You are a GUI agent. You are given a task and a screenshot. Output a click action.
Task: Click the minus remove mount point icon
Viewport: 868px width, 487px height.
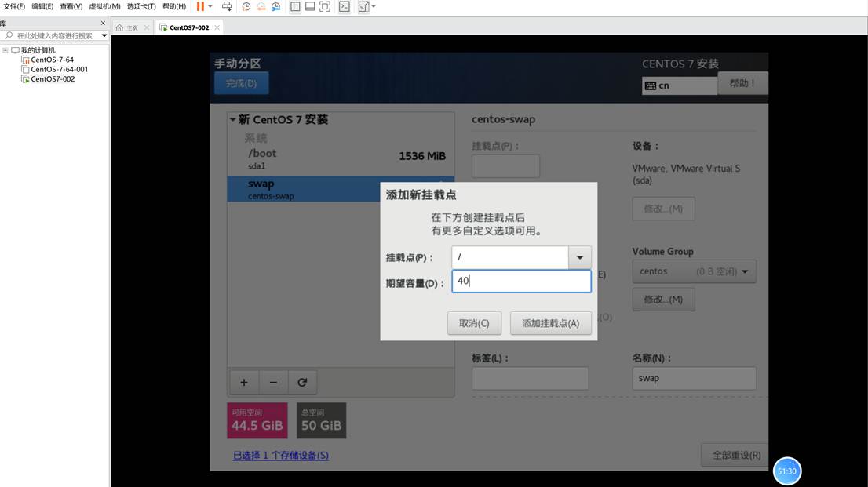pyautogui.click(x=273, y=383)
